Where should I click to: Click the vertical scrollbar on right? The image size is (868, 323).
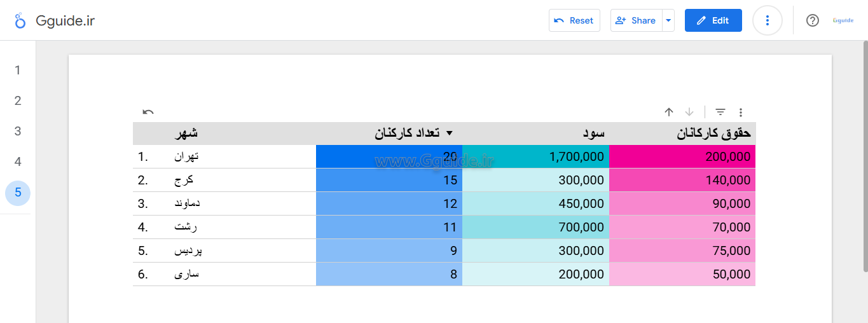(x=865, y=159)
